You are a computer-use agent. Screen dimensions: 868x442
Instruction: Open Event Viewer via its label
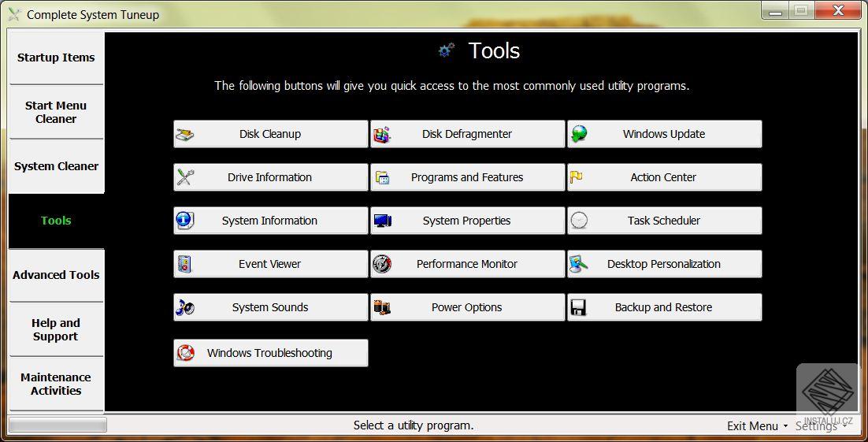pos(269,264)
